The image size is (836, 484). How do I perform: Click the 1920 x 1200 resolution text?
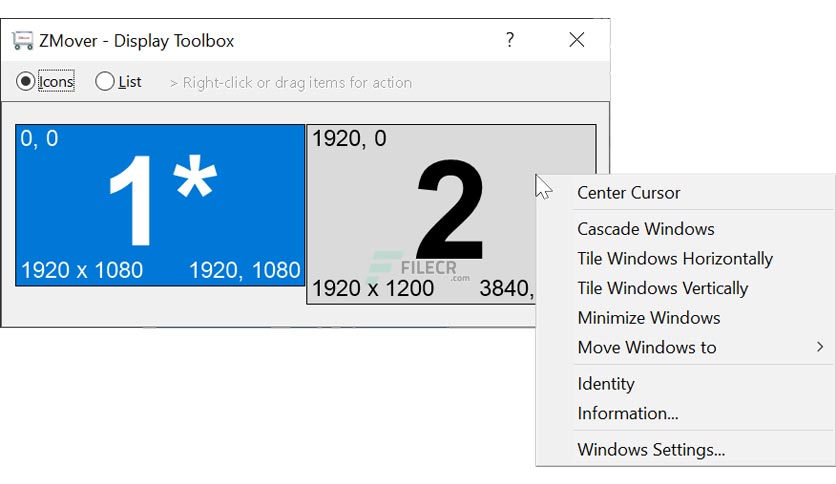[373, 288]
